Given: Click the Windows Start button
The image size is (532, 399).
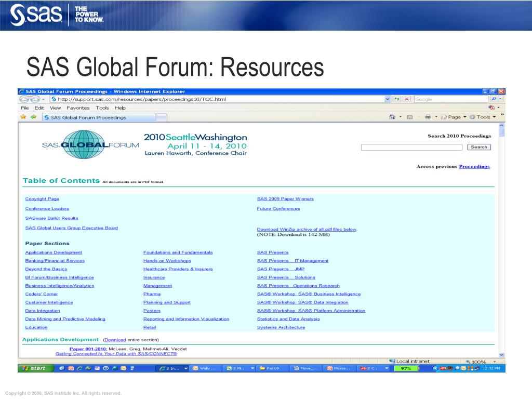Looking at the screenshot, I should tap(36, 368).
